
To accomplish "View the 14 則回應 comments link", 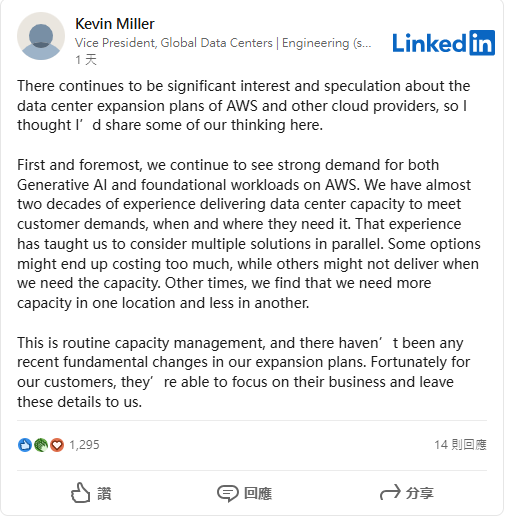I will coord(460,445).
